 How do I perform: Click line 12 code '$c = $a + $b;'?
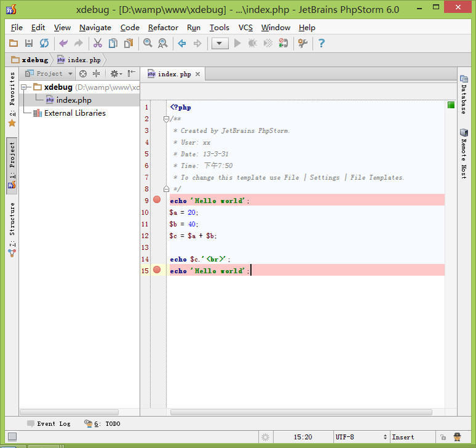pyautogui.click(x=193, y=236)
